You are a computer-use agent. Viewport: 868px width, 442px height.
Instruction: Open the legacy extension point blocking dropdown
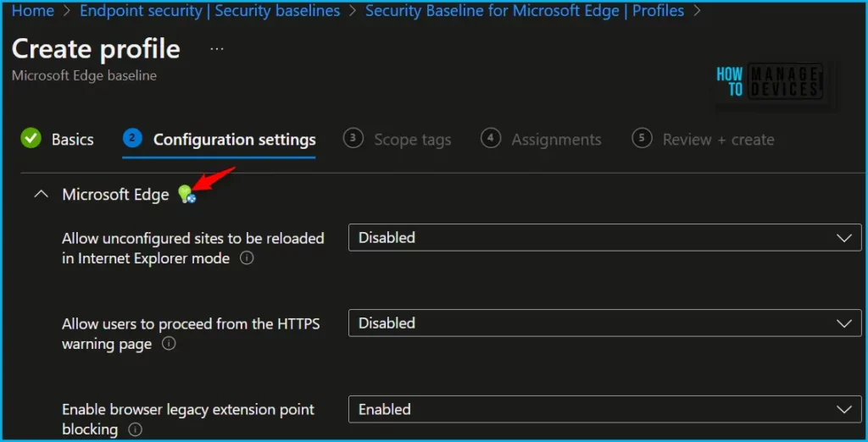[x=605, y=409]
